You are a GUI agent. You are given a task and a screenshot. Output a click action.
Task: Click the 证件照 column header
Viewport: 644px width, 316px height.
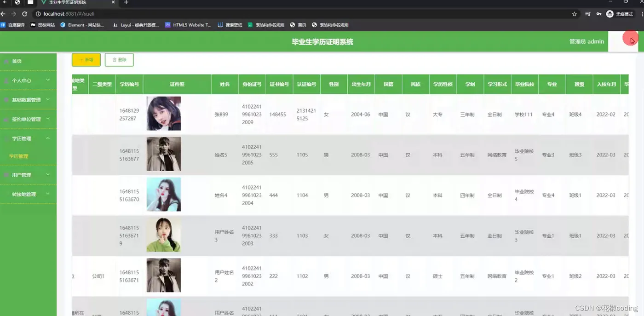(x=177, y=84)
